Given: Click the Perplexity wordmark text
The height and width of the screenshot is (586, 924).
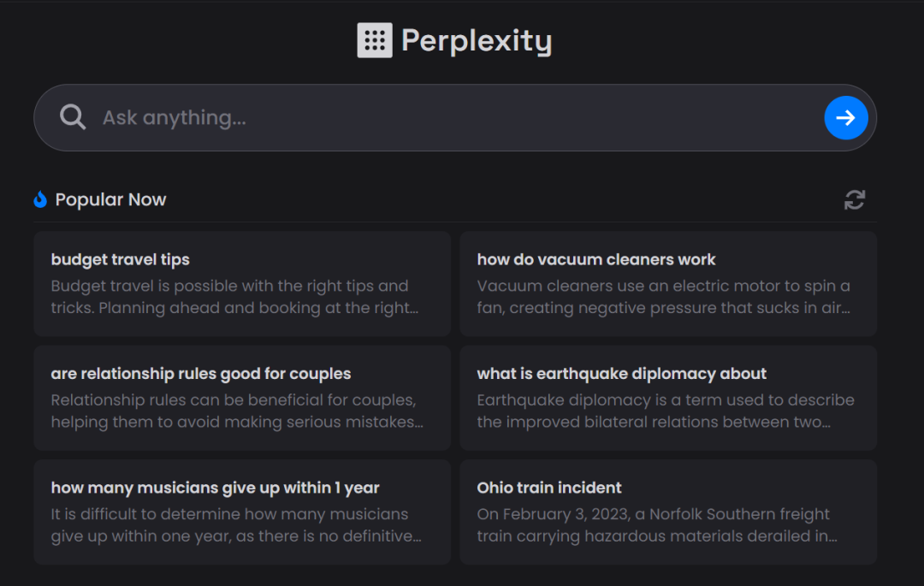Looking at the screenshot, I should click(x=477, y=40).
